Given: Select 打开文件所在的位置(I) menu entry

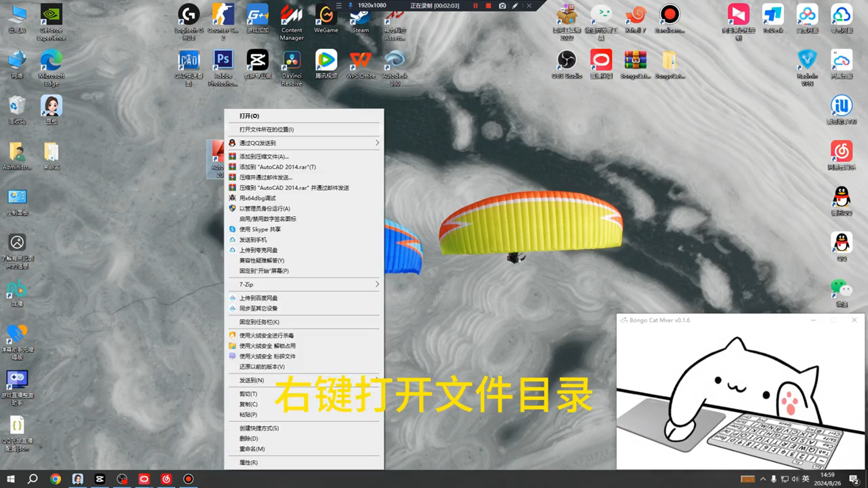Looking at the screenshot, I should pyautogui.click(x=266, y=130).
